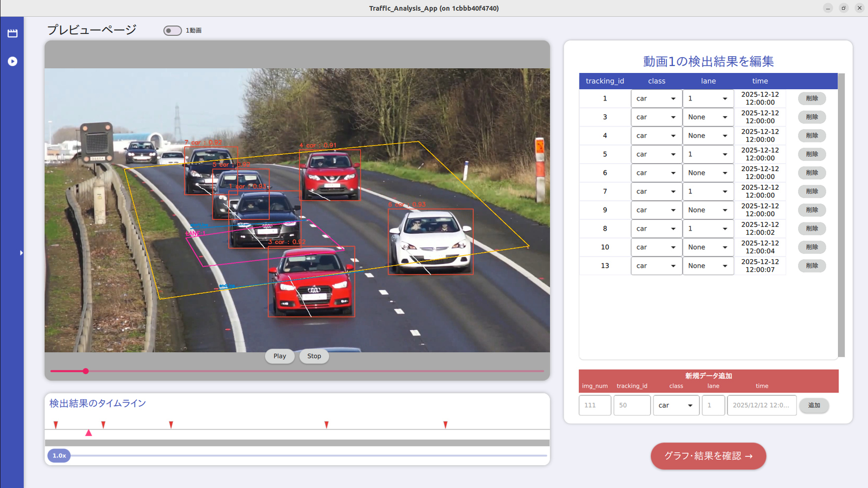Delete the row with tracking_id 5
The height and width of the screenshot is (488, 868).
811,154
